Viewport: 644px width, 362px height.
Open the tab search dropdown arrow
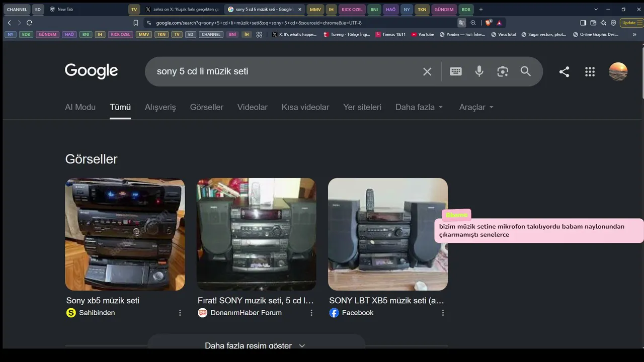[596, 10]
